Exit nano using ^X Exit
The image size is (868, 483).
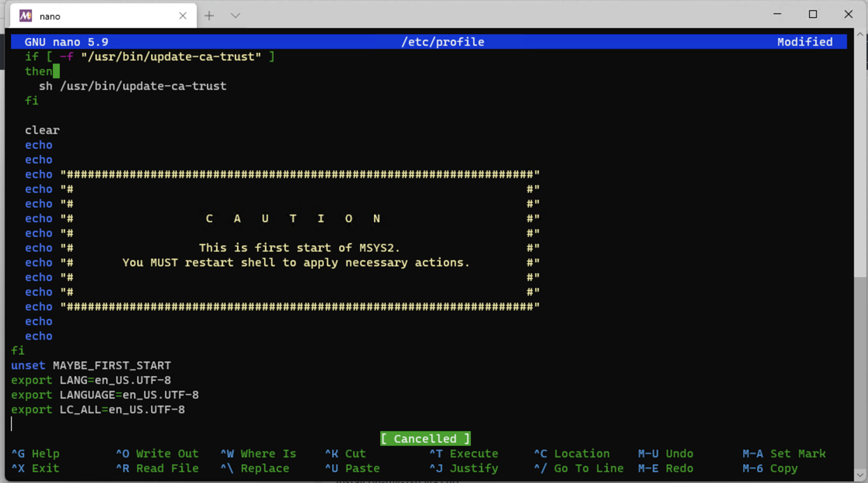click(36, 468)
